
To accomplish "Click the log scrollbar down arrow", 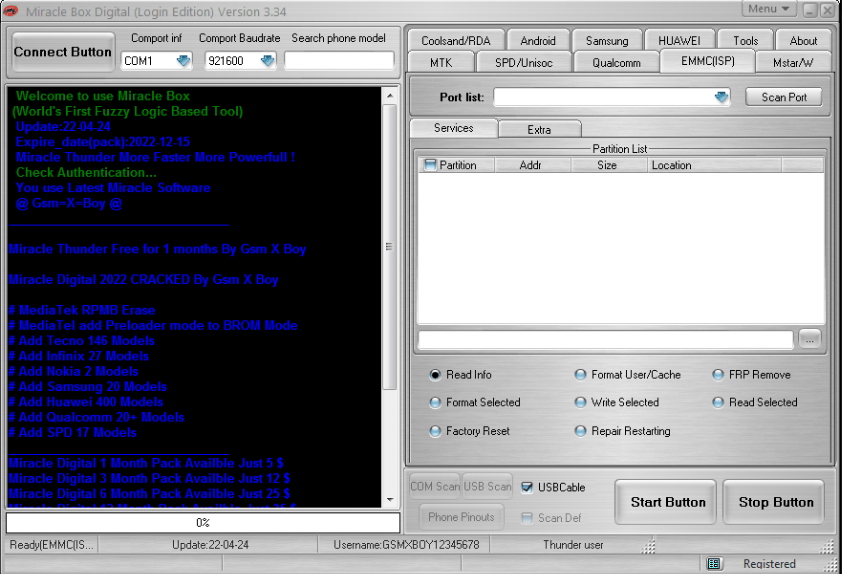I will pyautogui.click(x=390, y=499).
